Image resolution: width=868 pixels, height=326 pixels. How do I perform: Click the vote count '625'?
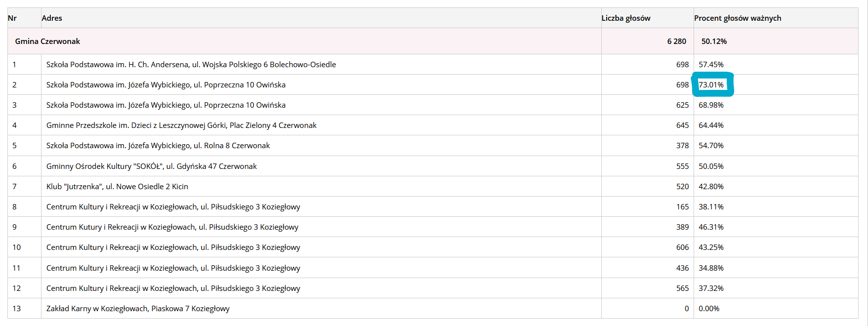[682, 105]
